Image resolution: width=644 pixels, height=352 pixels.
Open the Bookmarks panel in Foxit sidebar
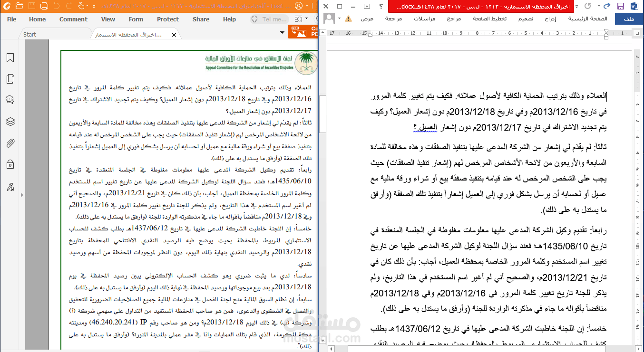click(x=10, y=58)
